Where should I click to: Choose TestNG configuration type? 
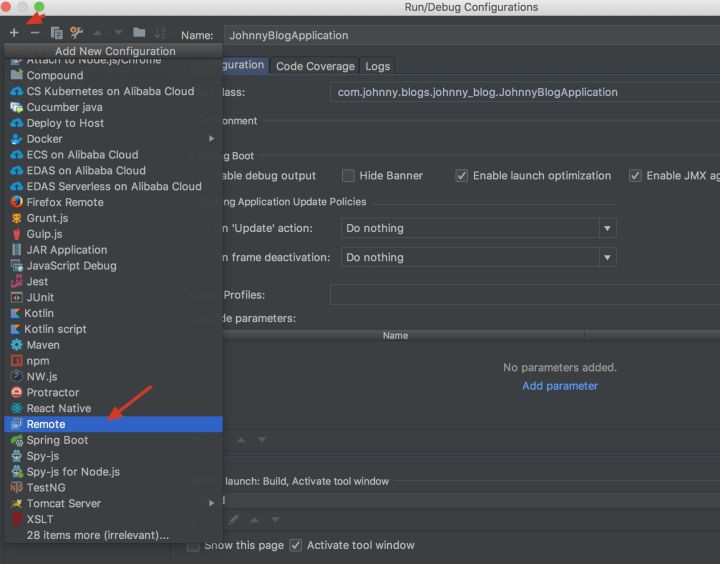coord(113,488)
